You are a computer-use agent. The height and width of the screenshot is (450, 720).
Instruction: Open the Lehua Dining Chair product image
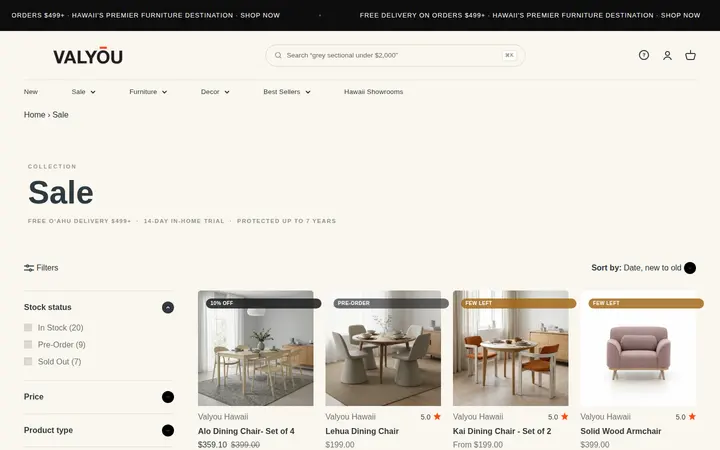point(383,348)
